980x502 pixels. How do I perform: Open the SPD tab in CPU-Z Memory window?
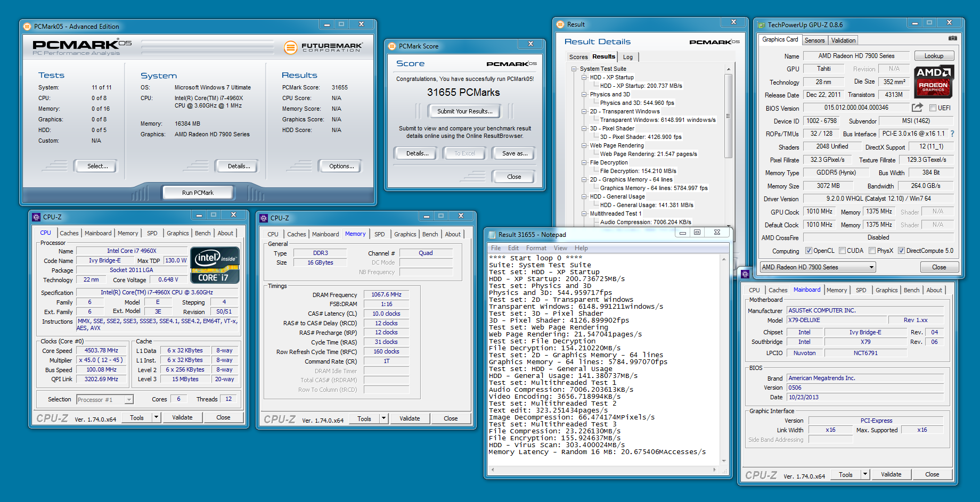[379, 234]
